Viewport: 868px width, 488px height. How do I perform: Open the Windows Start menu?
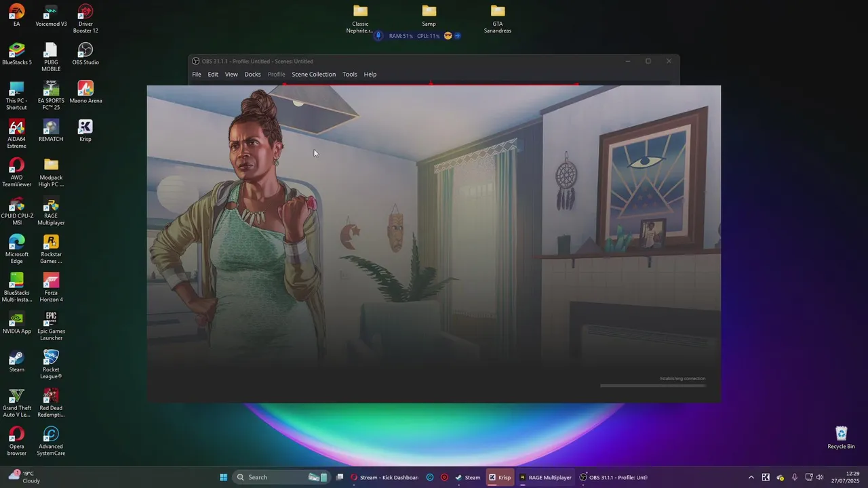pyautogui.click(x=223, y=477)
